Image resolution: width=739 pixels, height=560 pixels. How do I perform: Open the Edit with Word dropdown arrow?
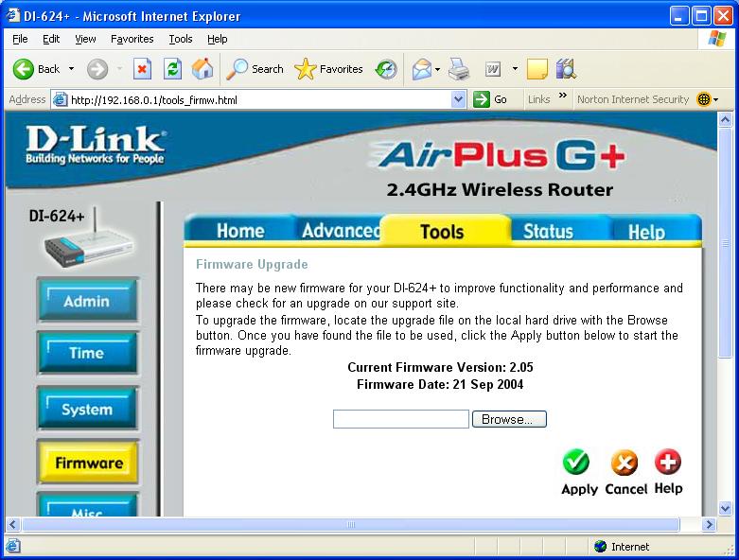click(x=515, y=69)
